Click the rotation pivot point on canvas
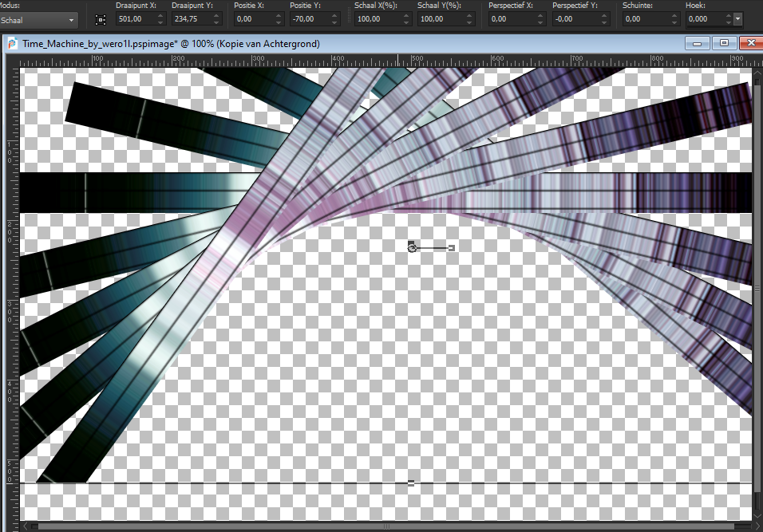The width and height of the screenshot is (763, 532). [x=412, y=248]
